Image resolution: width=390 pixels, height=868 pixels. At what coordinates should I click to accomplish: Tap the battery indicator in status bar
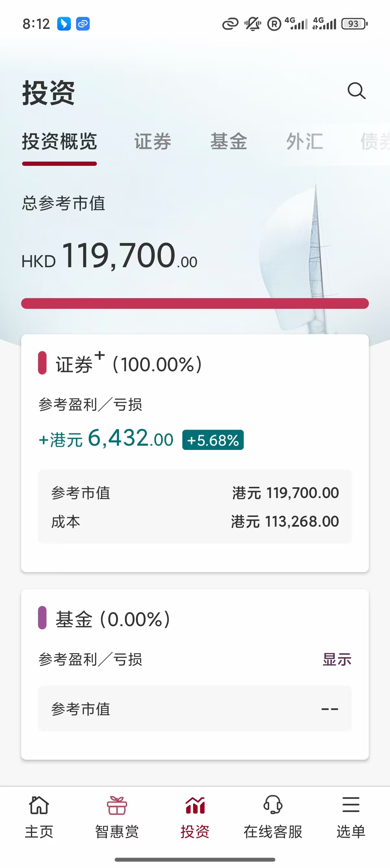coord(354,24)
